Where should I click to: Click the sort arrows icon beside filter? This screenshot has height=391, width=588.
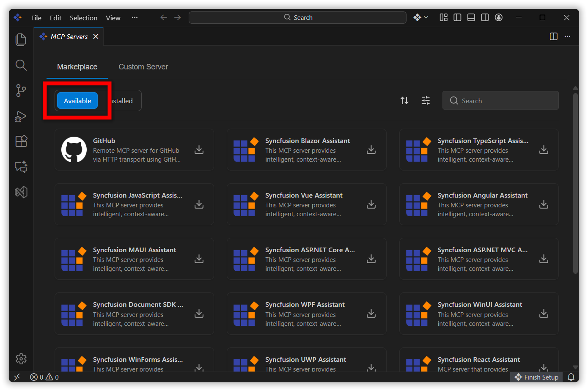[x=404, y=101]
